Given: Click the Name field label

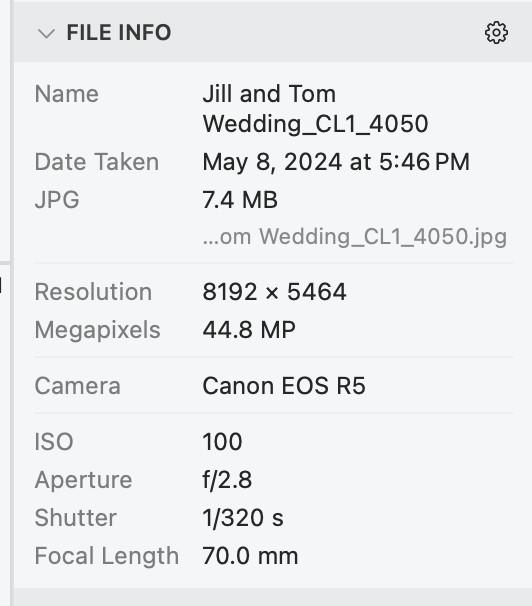Looking at the screenshot, I should (67, 94).
